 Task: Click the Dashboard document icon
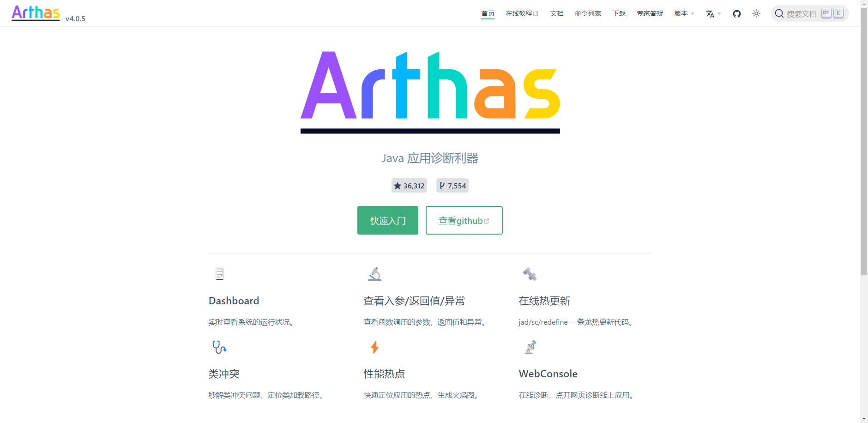coord(220,274)
